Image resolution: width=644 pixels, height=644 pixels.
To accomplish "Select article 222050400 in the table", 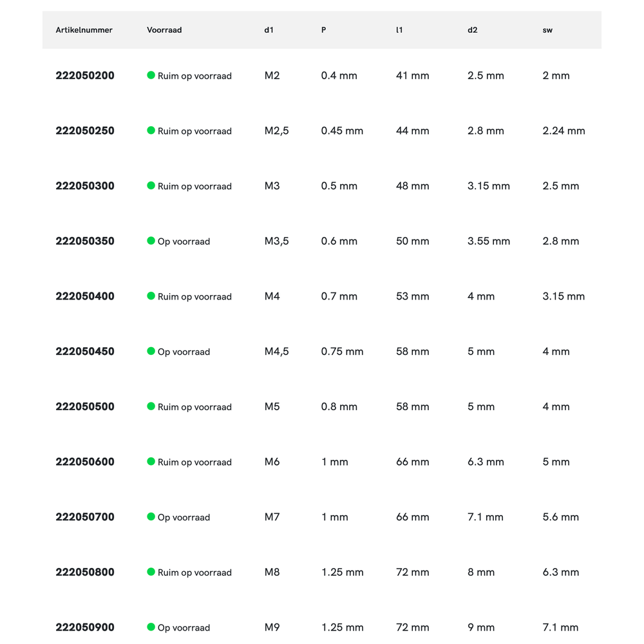I will [85, 296].
